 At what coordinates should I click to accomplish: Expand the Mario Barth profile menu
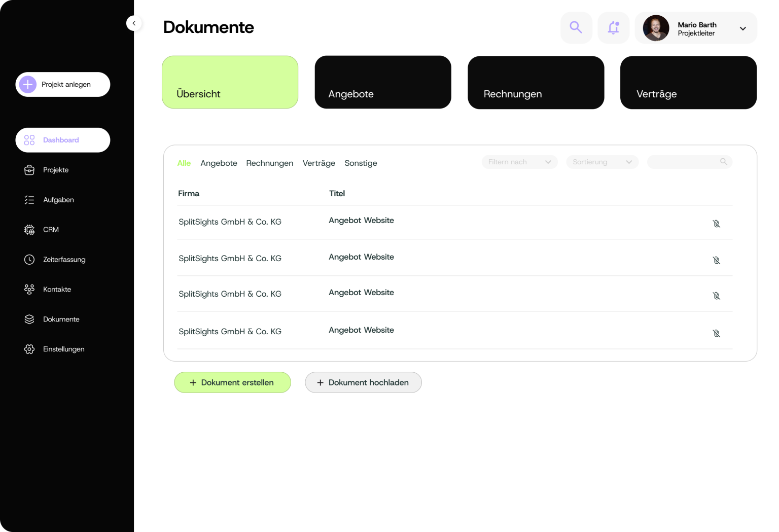(x=742, y=28)
